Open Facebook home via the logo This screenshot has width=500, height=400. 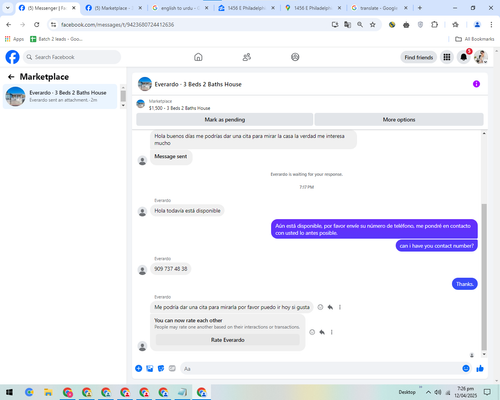pyautogui.click(x=12, y=57)
